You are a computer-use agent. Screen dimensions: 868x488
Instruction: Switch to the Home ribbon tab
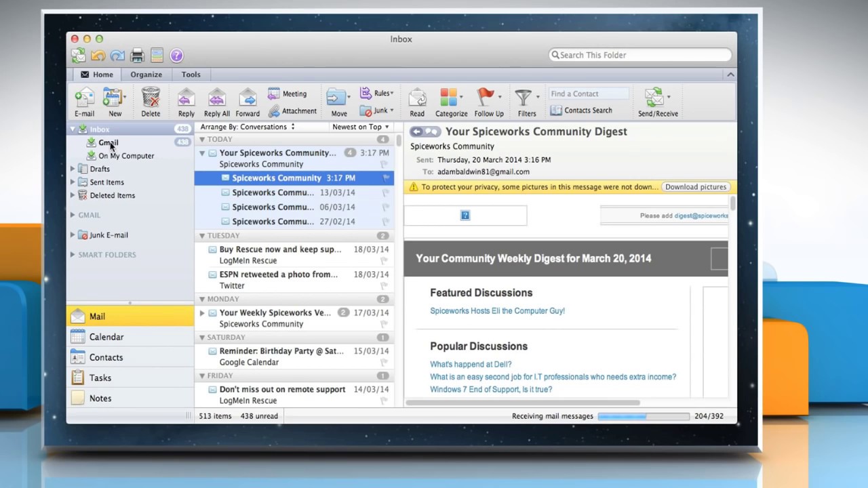click(97, 75)
